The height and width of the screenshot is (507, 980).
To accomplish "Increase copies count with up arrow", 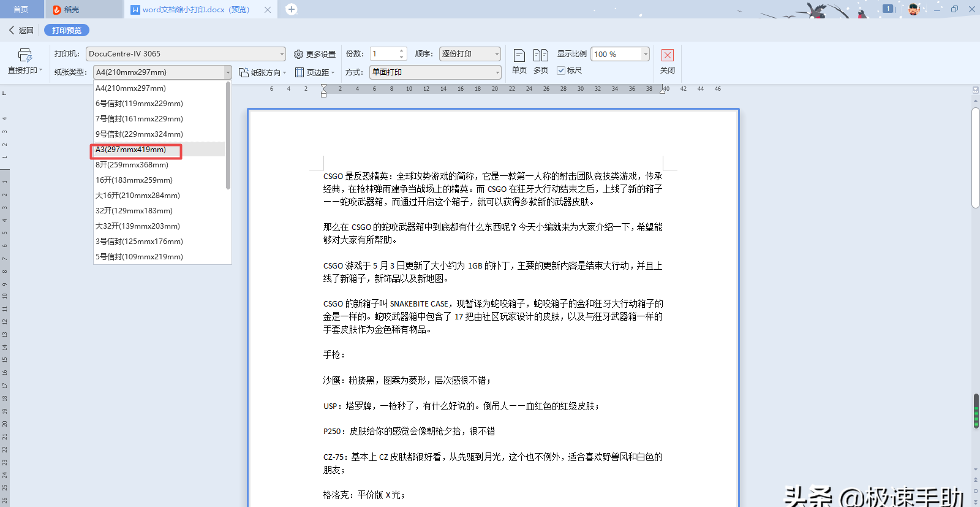I will coord(402,51).
